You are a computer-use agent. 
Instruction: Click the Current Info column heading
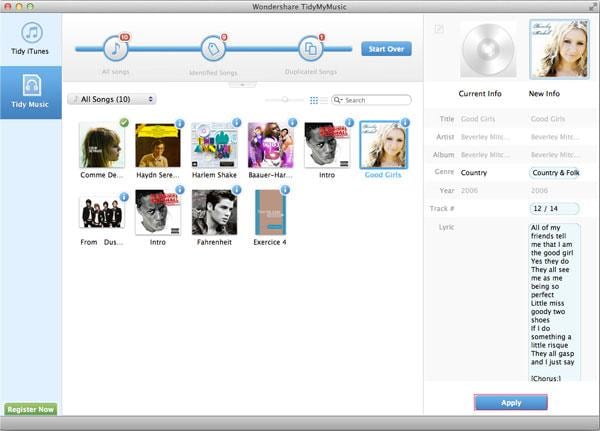(x=480, y=93)
